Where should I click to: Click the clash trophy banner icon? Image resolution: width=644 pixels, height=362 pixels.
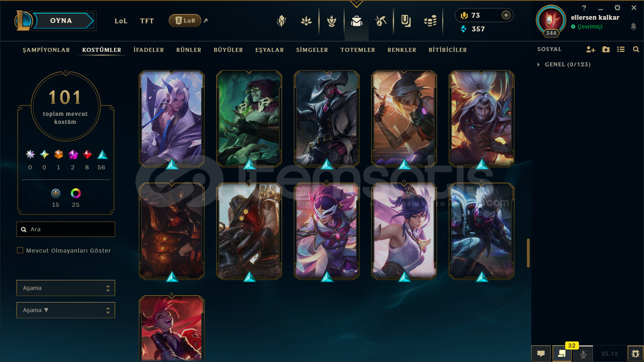click(332, 21)
